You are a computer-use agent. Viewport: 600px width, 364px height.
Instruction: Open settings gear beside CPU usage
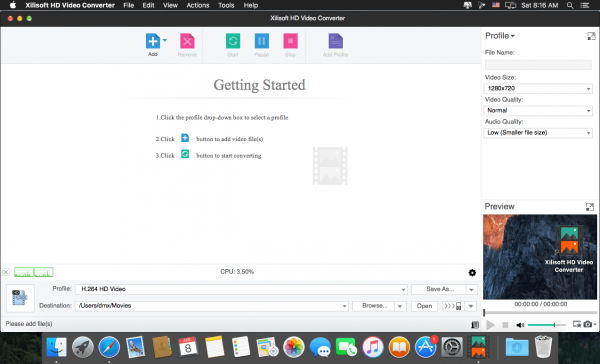(x=472, y=273)
